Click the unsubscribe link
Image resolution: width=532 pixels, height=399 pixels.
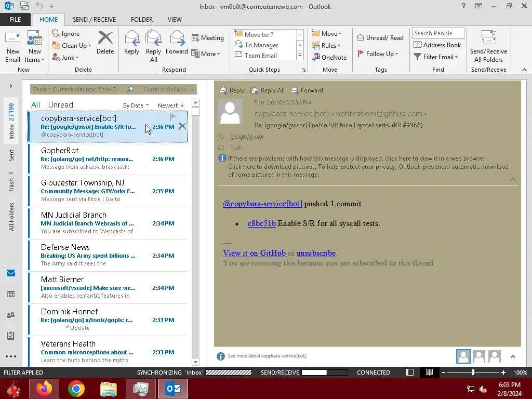316,253
